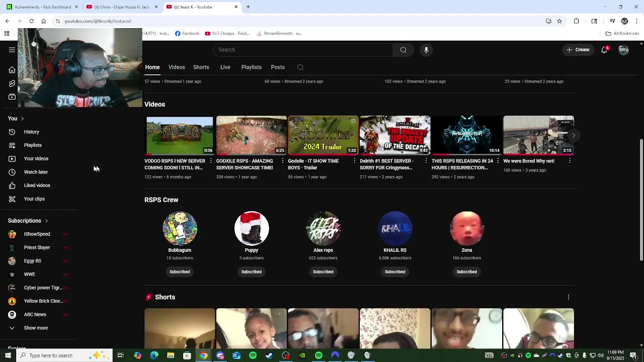Viewport: 644px width, 362px height.
Task: Open Shorts section three-dot menu
Action: tap(569, 297)
